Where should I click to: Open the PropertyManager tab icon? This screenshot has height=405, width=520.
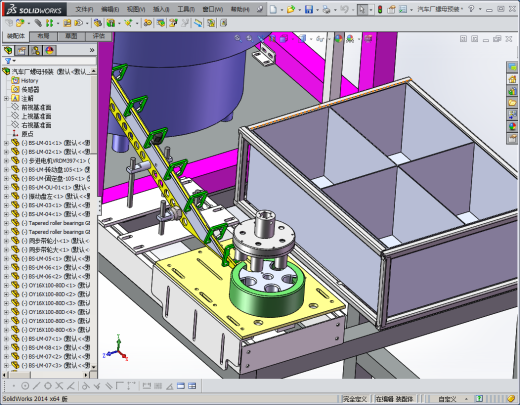click(22, 50)
